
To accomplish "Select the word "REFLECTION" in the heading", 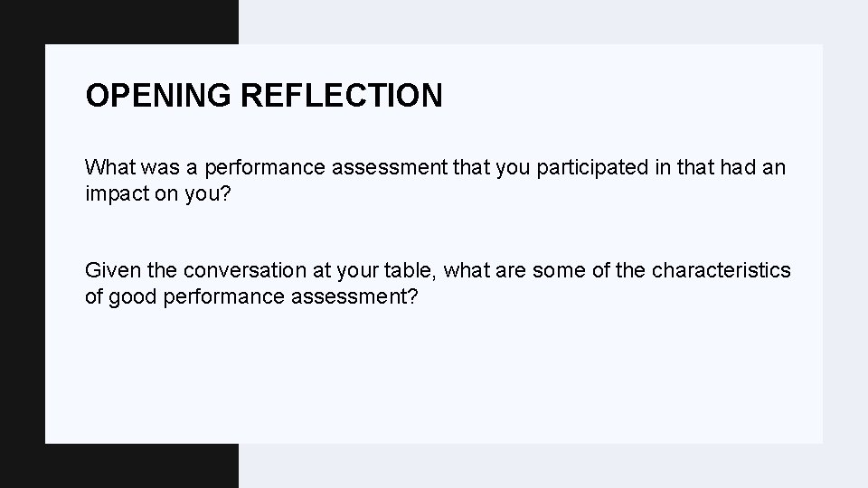I will 342,95.
